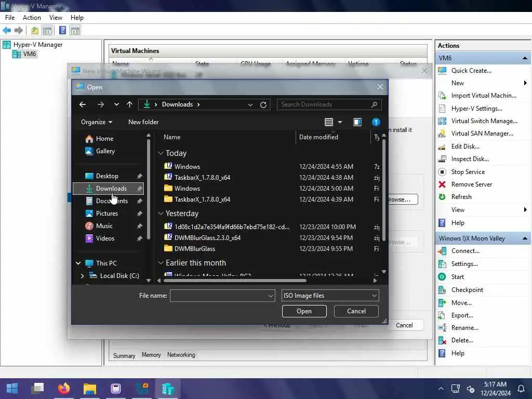Click Connect action for the VM

(465, 251)
